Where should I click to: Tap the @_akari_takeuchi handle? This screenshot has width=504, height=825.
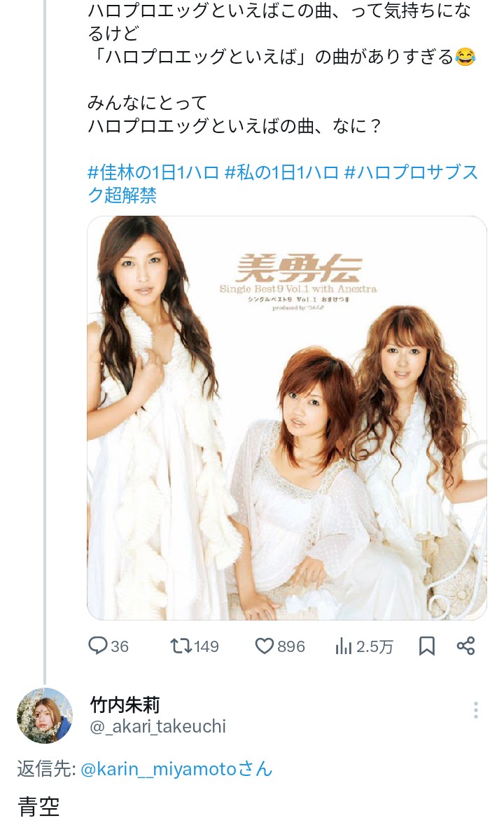pos(157,727)
